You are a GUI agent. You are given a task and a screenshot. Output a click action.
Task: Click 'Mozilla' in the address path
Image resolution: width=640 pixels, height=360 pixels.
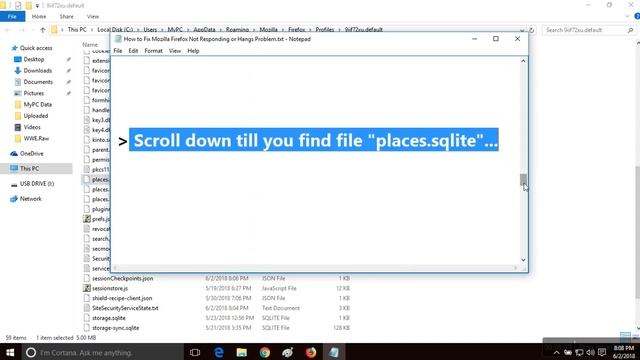[x=268, y=30]
